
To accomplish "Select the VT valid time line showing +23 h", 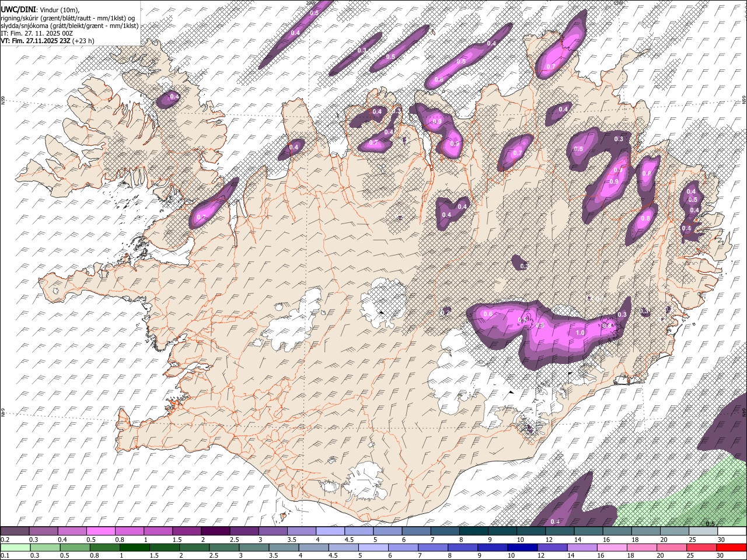I will (47, 41).
